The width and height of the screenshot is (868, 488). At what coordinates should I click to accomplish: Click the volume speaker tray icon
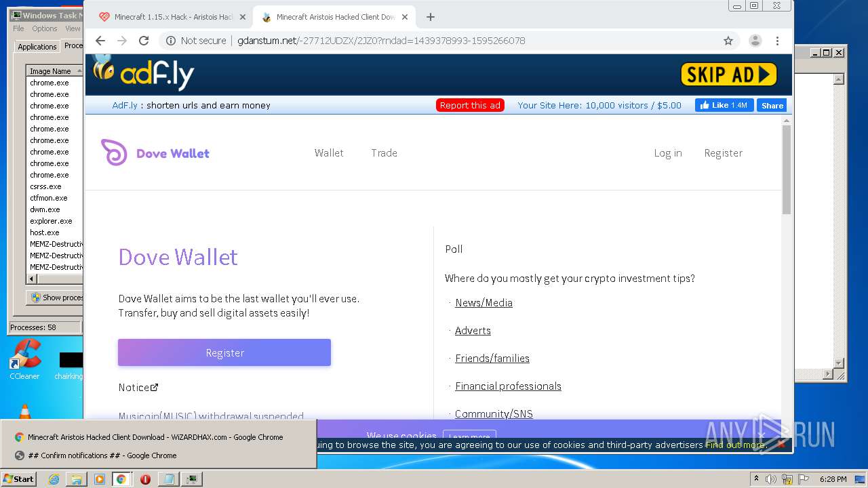770,479
